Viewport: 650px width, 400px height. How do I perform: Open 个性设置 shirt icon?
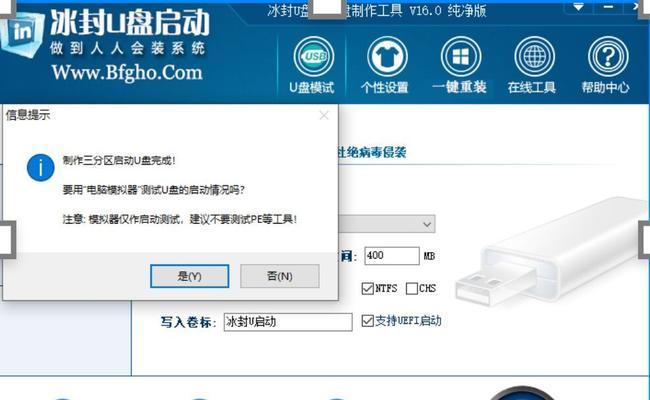pyautogui.click(x=387, y=57)
